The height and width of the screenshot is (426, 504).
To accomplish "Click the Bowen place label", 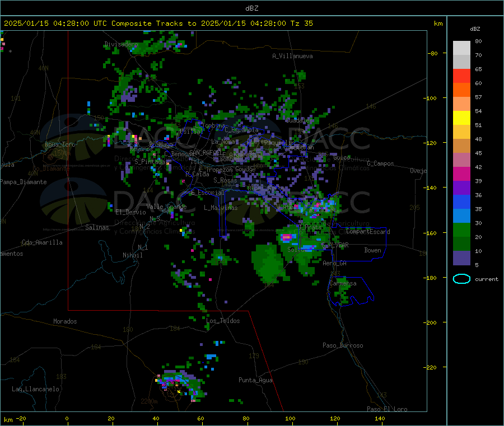I will pyautogui.click(x=372, y=250).
